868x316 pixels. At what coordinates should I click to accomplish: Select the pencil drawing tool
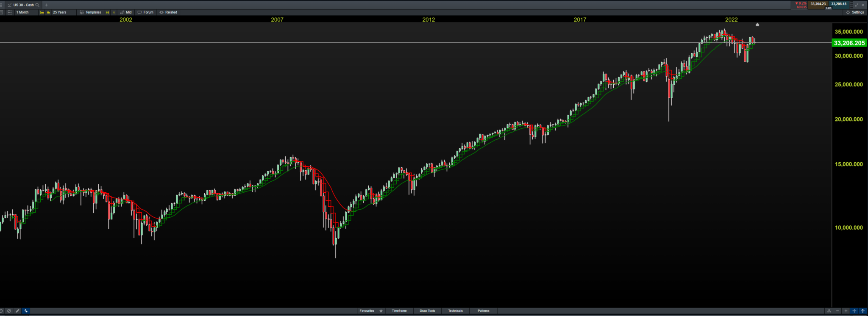(x=17, y=311)
